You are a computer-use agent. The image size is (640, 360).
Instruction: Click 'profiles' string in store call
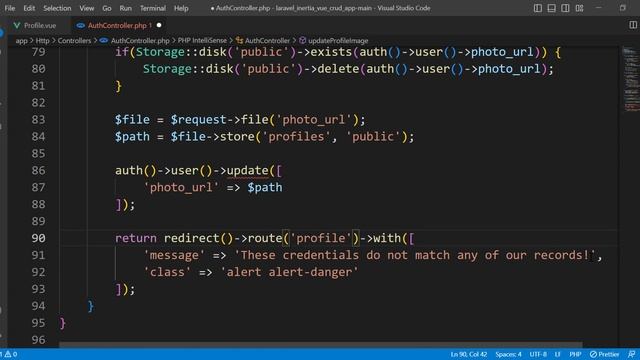click(296, 136)
